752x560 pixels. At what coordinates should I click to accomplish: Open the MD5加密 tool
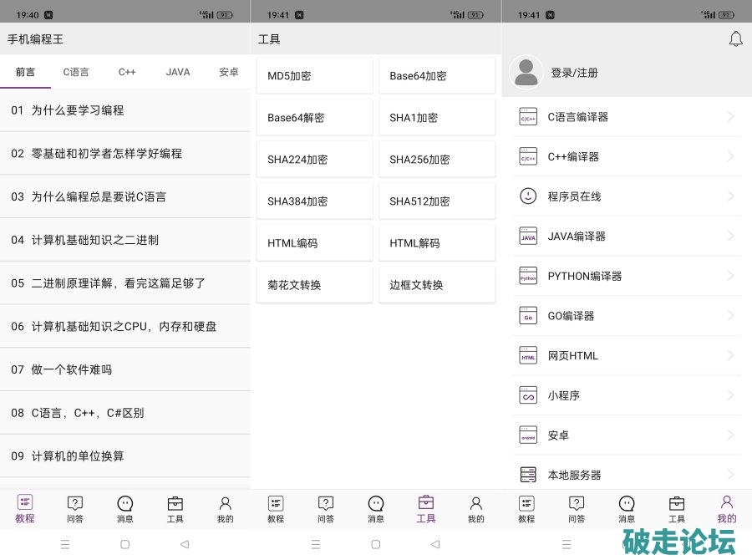coord(314,76)
